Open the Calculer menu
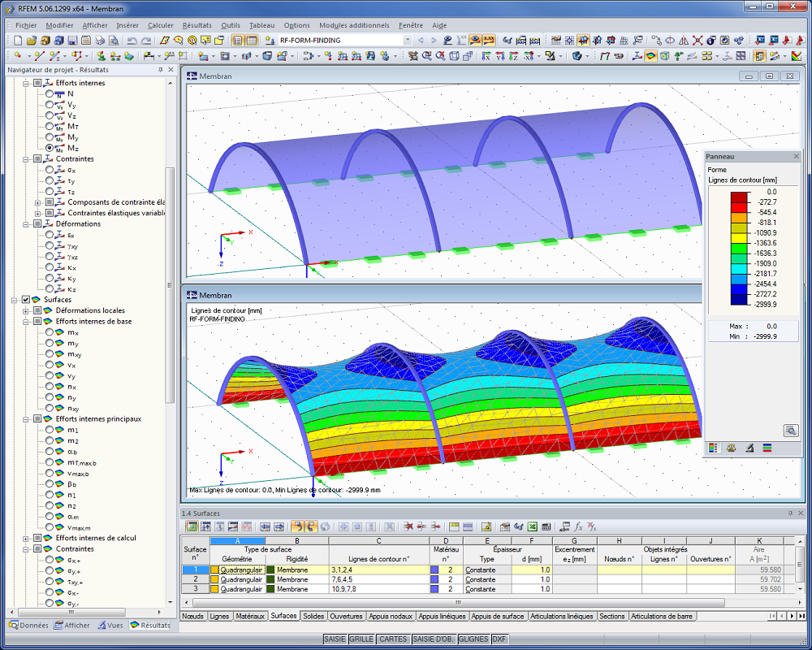 [x=160, y=25]
